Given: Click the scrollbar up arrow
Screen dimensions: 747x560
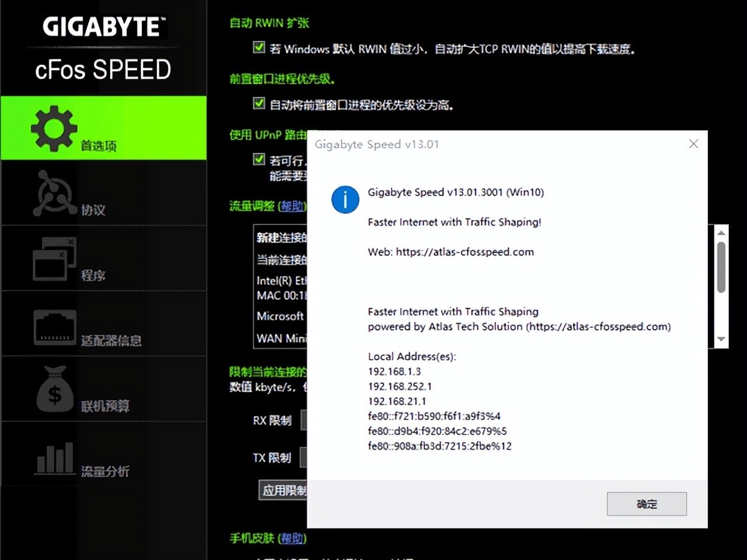Looking at the screenshot, I should coord(721,232).
